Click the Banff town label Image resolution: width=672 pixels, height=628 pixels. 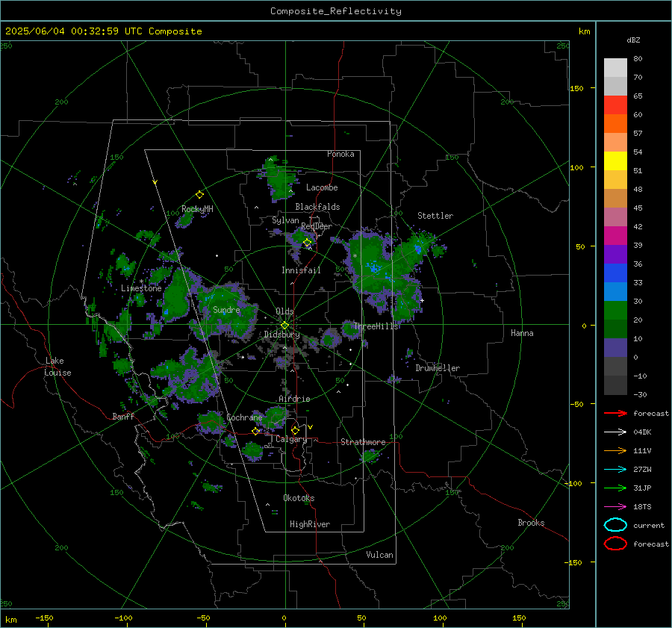coord(123,417)
